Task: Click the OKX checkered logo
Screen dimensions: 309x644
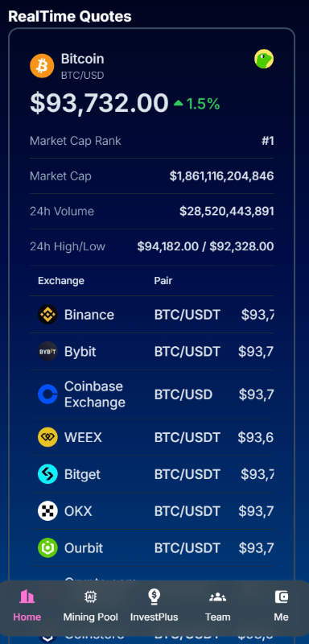Action: click(47, 511)
